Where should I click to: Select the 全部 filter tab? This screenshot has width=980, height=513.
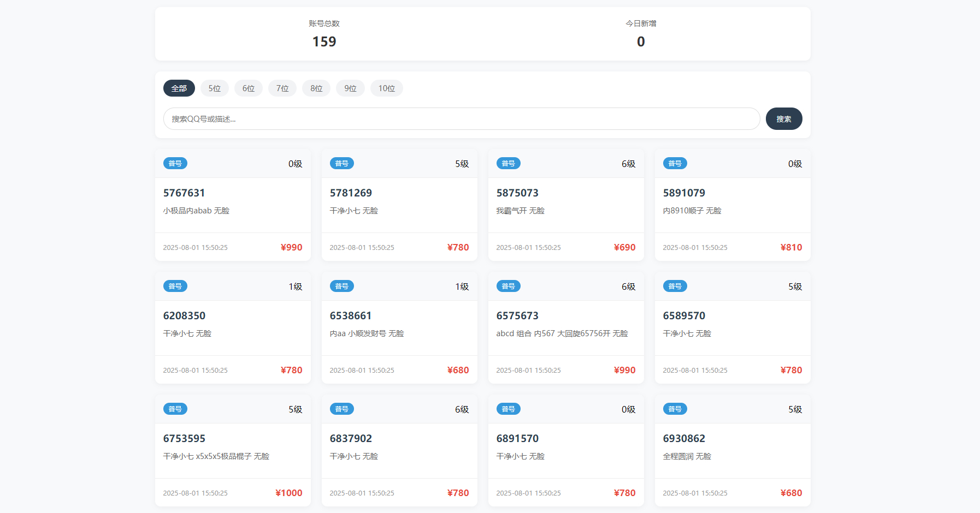click(x=179, y=88)
